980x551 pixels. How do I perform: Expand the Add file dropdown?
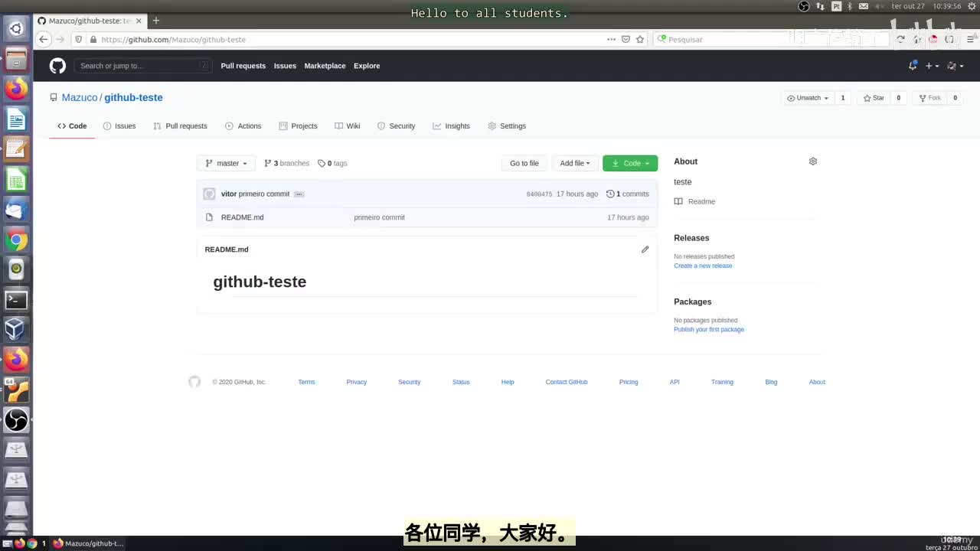point(574,163)
